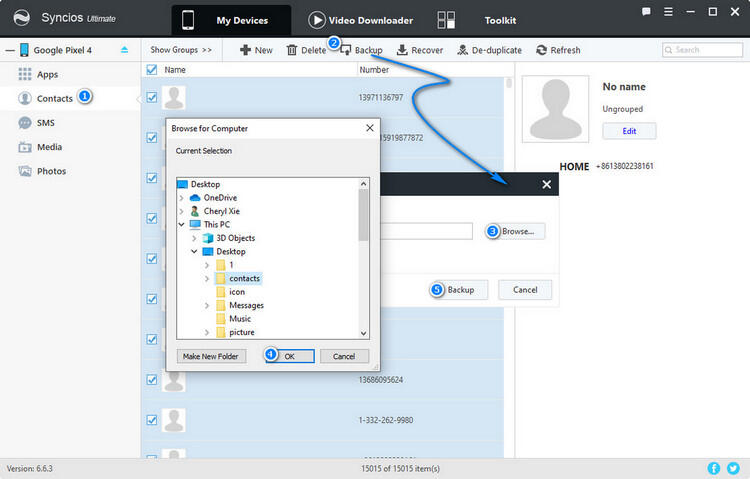Collapse the Desktop folder under This PC

(194, 252)
